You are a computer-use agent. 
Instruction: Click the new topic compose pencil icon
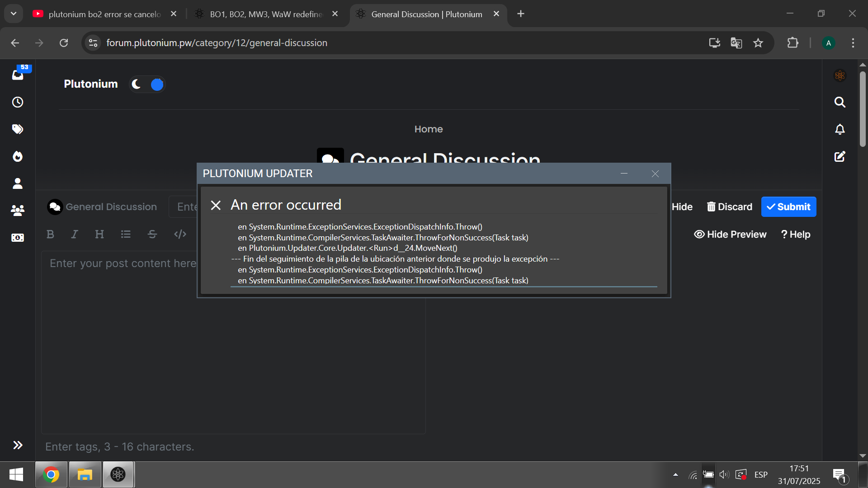coord(840,156)
